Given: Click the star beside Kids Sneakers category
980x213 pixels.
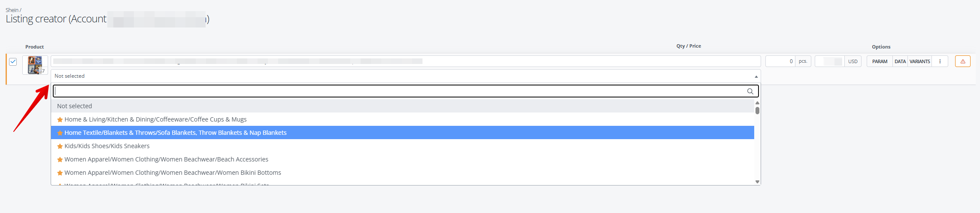Looking at the screenshot, I should click(60, 146).
